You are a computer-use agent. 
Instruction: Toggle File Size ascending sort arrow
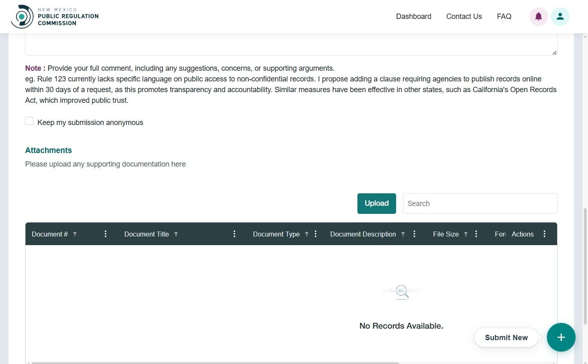pyautogui.click(x=465, y=234)
